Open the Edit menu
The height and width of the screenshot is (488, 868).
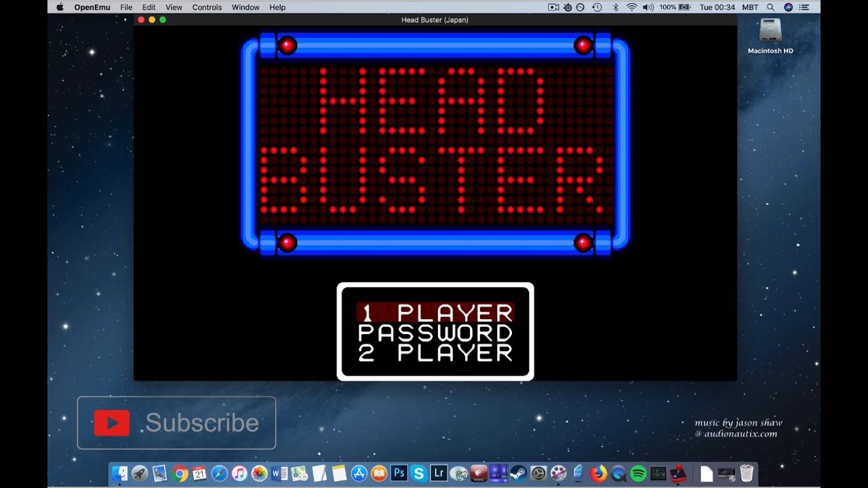[x=149, y=7]
